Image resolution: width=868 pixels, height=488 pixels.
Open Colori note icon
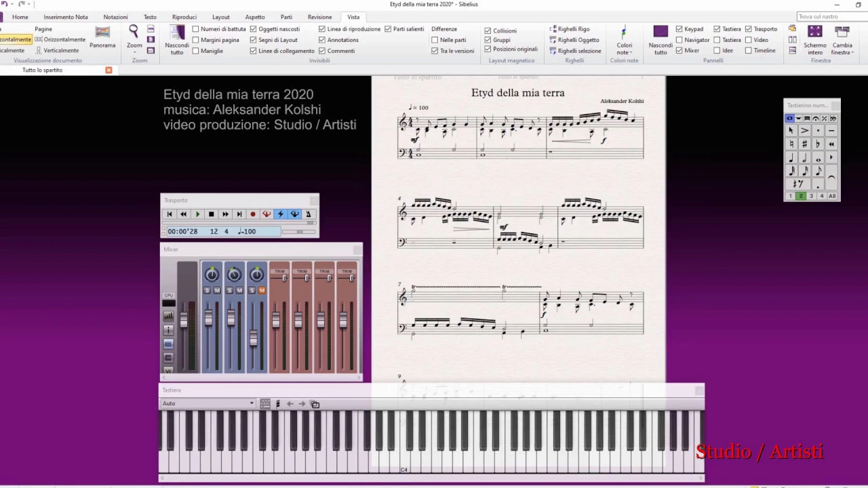(x=624, y=40)
